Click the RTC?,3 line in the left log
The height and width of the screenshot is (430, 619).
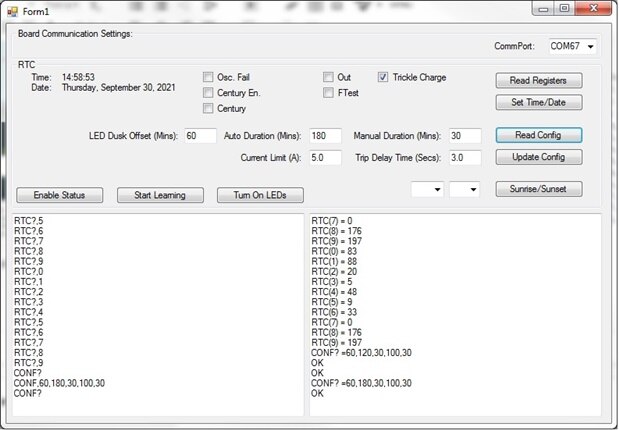28,302
